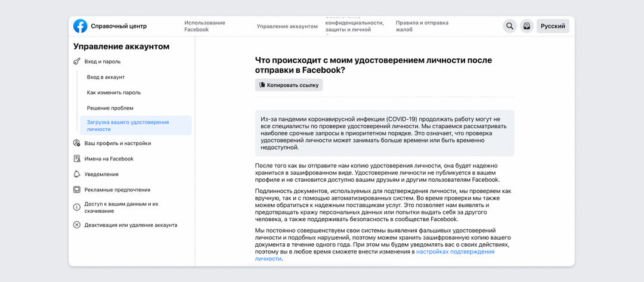Image resolution: width=644 pixels, height=282 pixels.
Task: Click the copy icon in Копировать ссылку button
Action: pos(262,85)
